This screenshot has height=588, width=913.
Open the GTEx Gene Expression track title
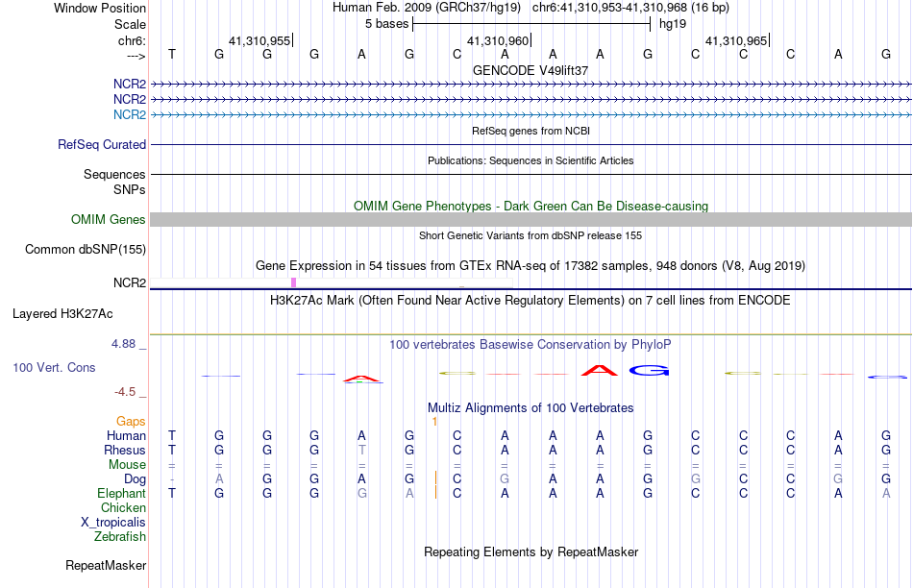coord(531,265)
